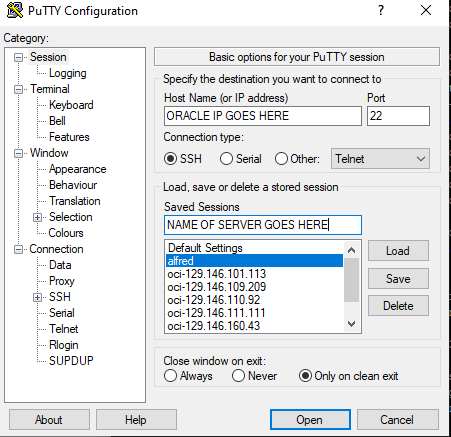
Task: Open the Behaviour settings category
Action: point(73,185)
